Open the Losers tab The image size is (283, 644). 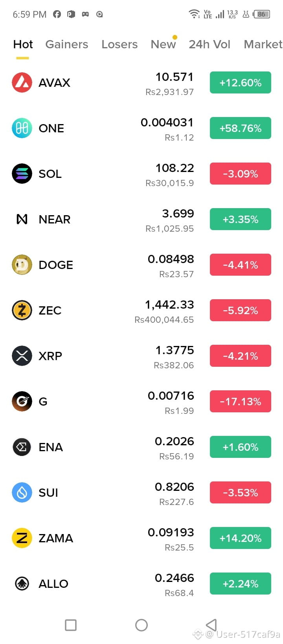tap(119, 44)
